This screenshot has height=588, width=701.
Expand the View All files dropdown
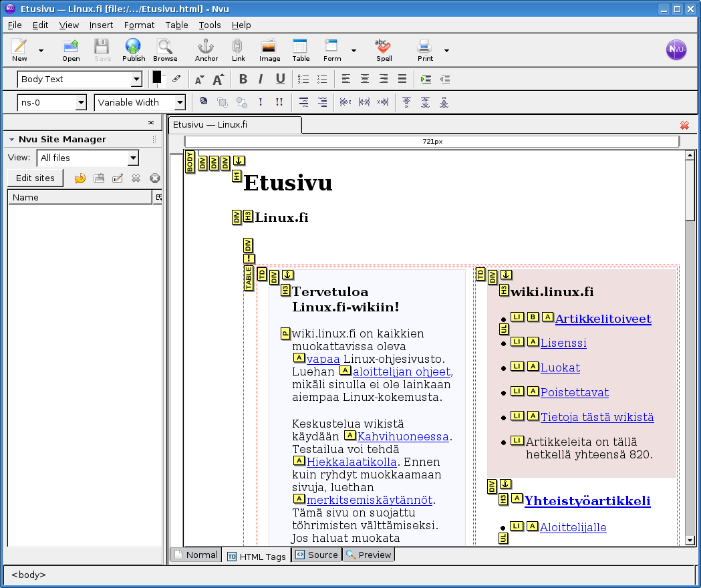point(87,158)
